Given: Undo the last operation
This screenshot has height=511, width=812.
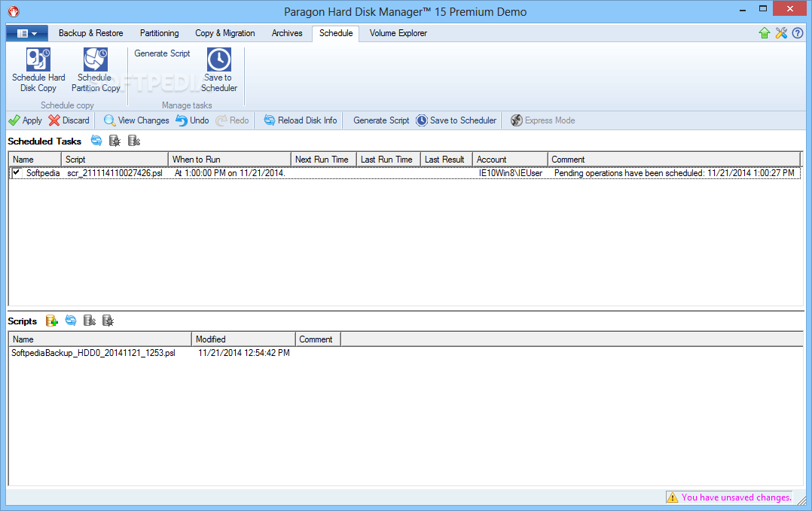Looking at the screenshot, I should [x=192, y=120].
